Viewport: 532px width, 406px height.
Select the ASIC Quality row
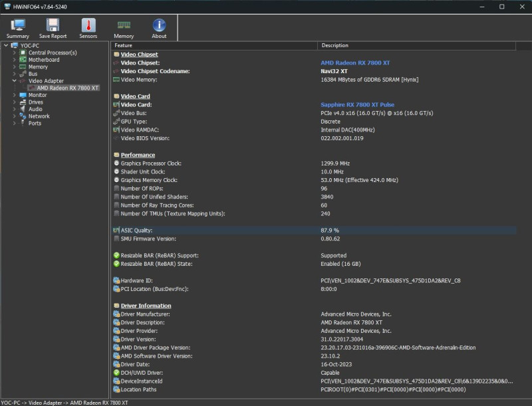pyautogui.click(x=314, y=231)
